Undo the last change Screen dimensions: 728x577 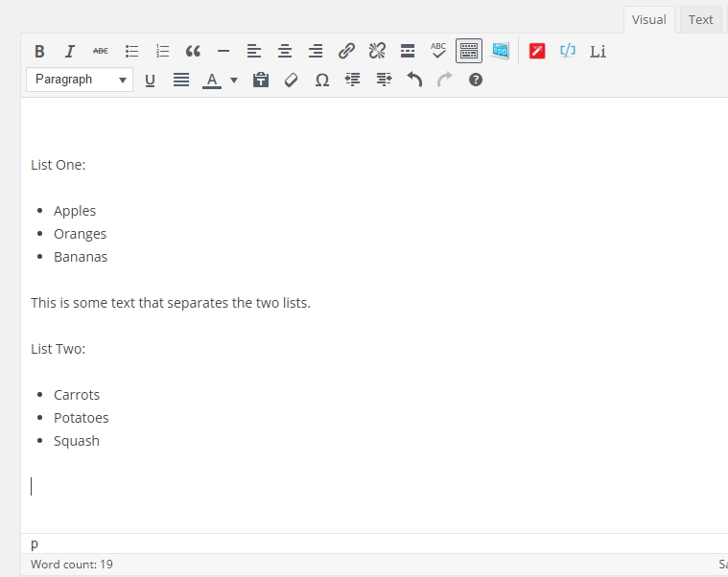(x=414, y=81)
